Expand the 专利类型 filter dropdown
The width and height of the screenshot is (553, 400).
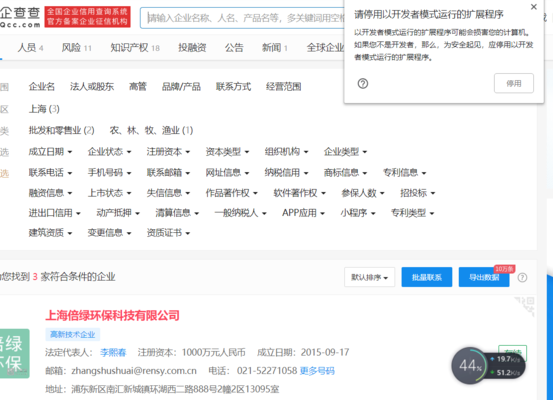[412, 213]
